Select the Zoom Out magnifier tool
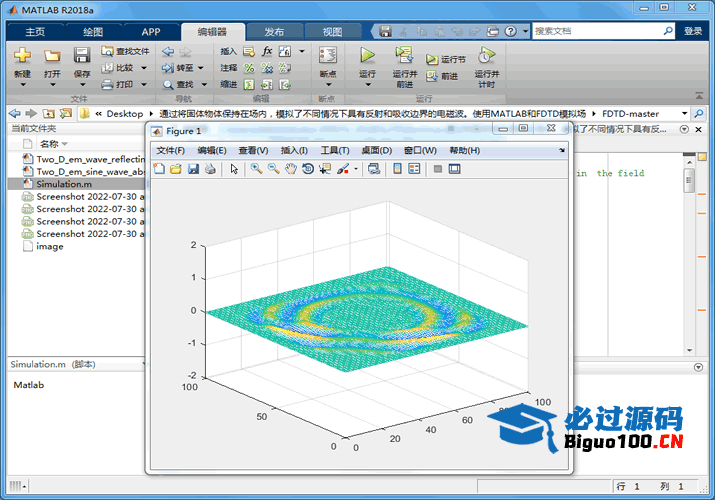715x500 pixels. (273, 169)
